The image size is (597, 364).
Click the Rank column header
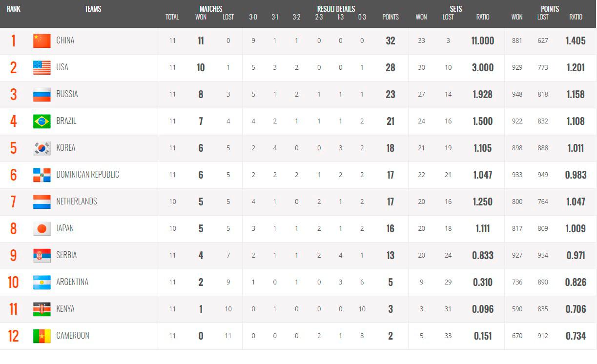tap(14, 9)
